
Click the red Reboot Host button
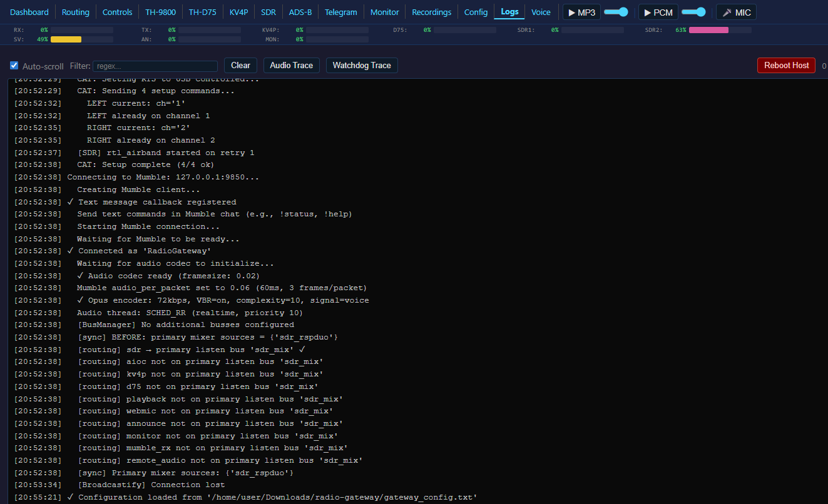(x=786, y=65)
